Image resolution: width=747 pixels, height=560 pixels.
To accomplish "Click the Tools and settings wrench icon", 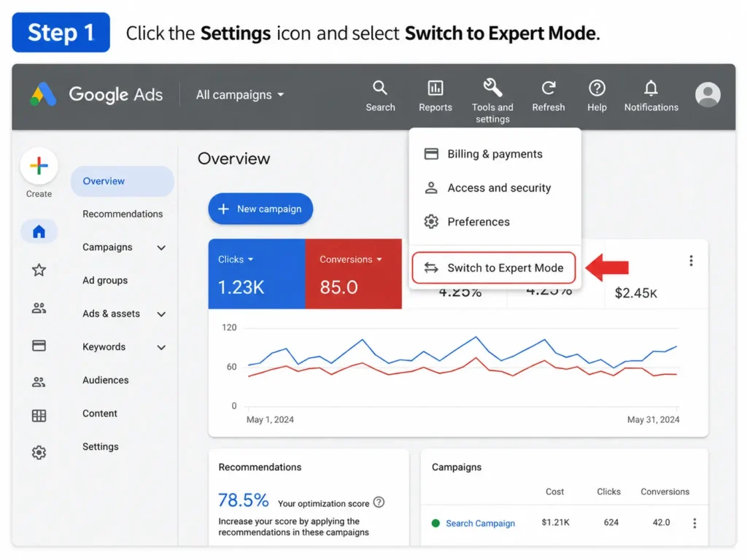I will [492, 87].
